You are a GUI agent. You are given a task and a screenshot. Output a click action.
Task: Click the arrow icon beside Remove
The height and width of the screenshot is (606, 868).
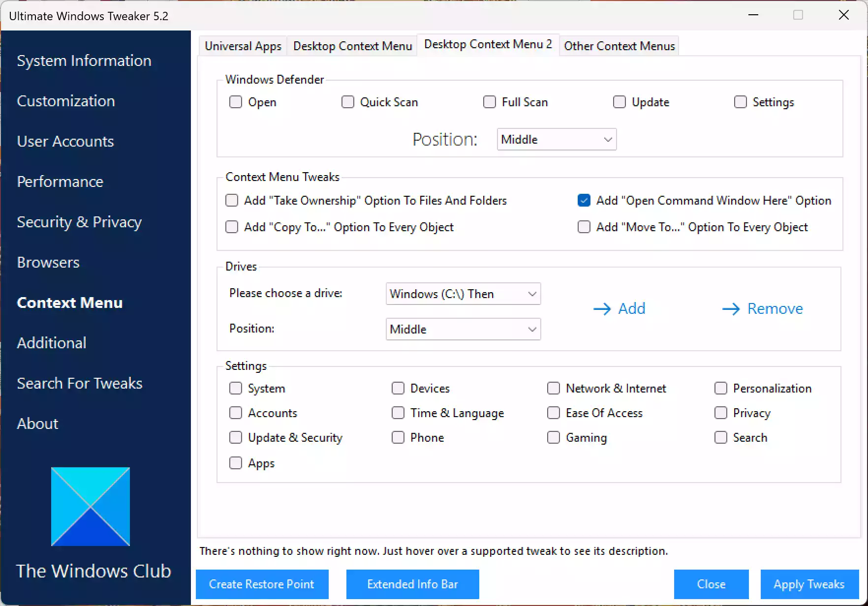point(731,309)
